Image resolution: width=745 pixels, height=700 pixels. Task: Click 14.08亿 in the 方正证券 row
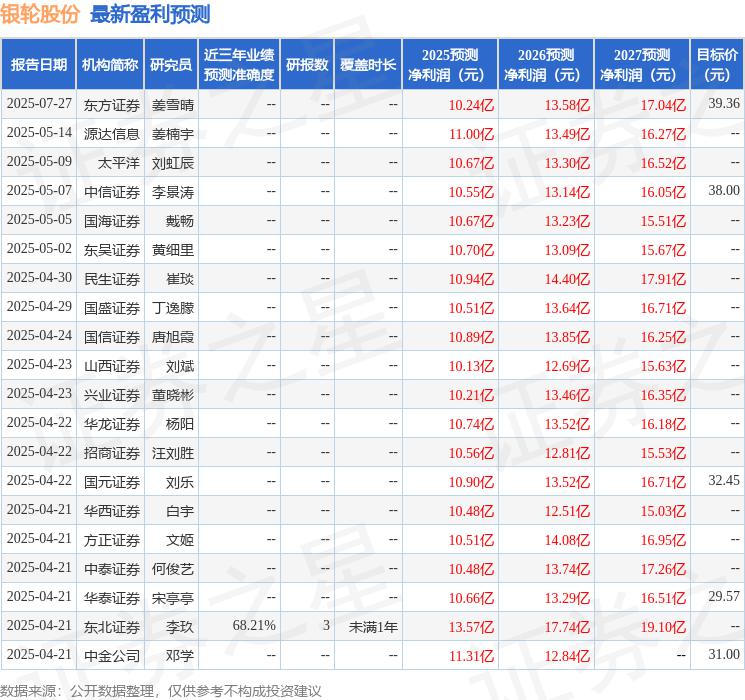[x=567, y=540]
